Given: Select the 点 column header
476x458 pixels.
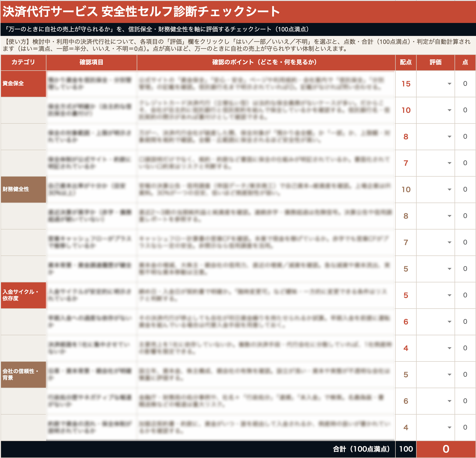Looking at the screenshot, I should point(465,62).
